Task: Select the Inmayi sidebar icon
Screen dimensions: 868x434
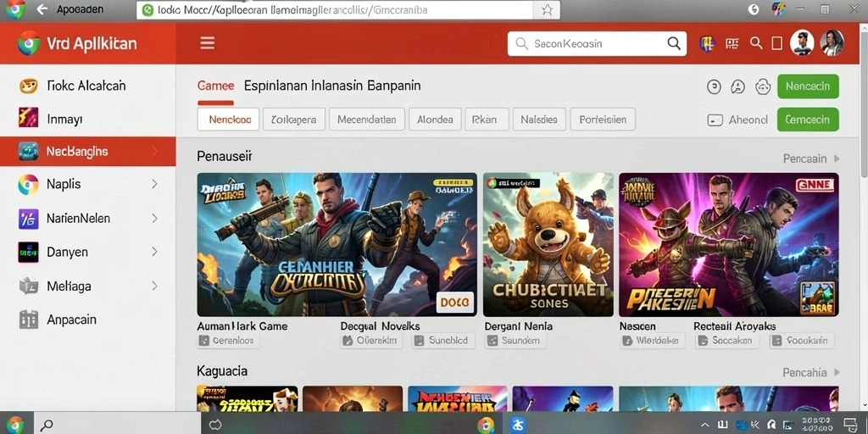Action: 28,118
